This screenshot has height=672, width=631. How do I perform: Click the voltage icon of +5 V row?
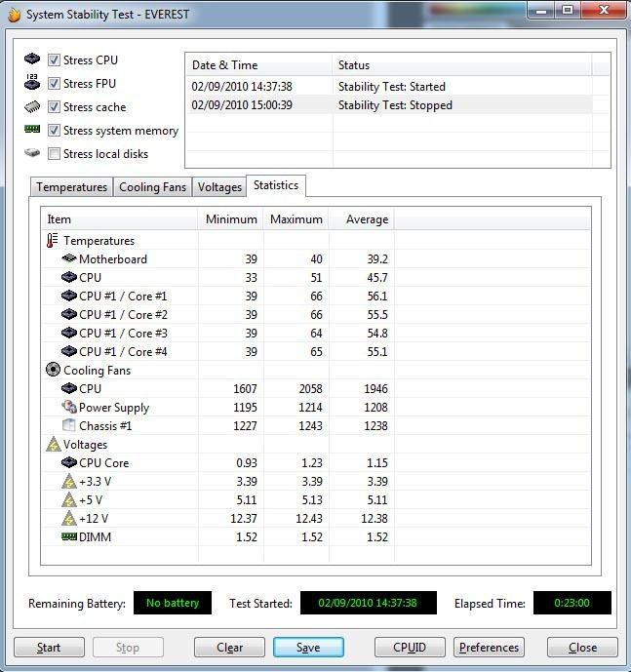pyautogui.click(x=69, y=499)
